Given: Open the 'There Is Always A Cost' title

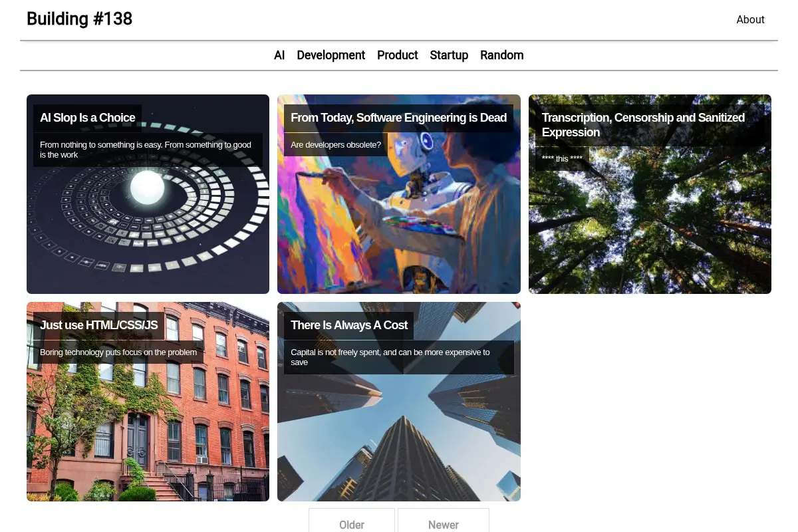Looking at the screenshot, I should 349,325.
